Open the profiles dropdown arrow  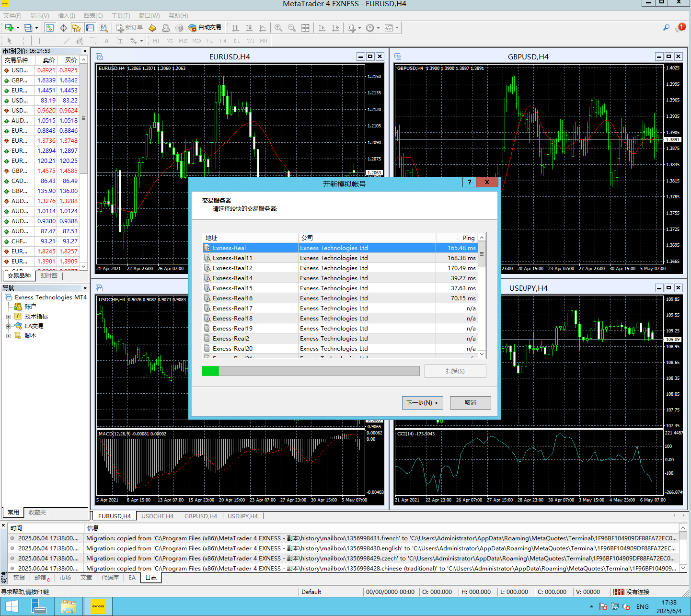(36, 28)
